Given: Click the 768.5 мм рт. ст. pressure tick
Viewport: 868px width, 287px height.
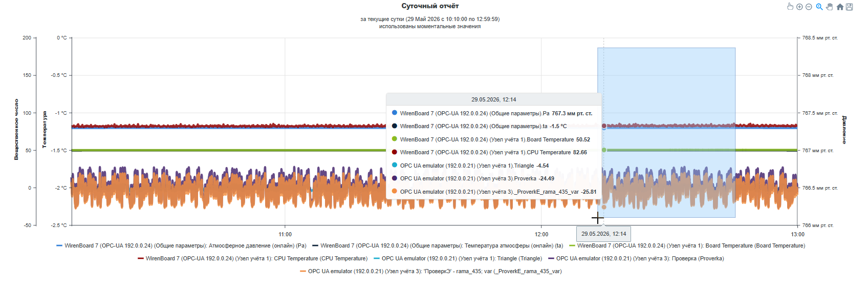Looking at the screenshot, I should 820,38.
